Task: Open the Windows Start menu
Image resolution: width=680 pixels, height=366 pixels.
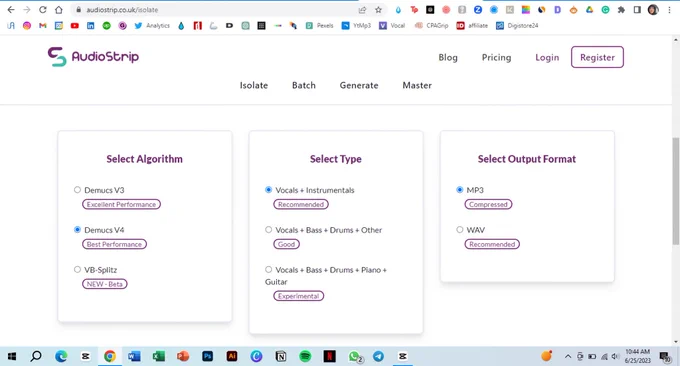Action: 12,356
